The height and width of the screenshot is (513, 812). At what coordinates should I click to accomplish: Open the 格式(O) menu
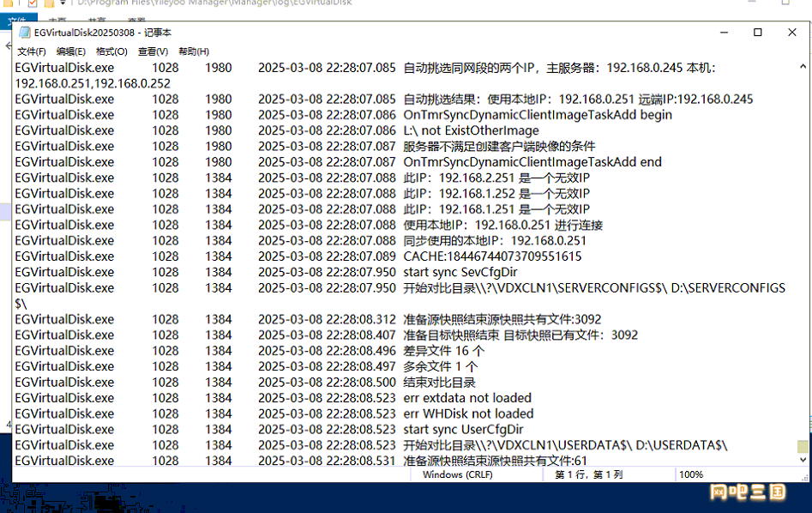111,51
